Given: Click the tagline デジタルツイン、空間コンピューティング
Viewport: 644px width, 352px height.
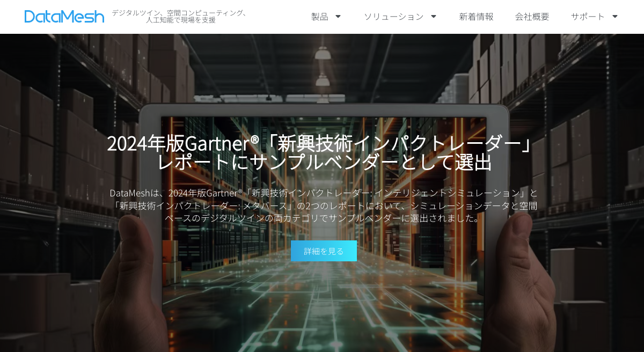Looking at the screenshot, I should pyautogui.click(x=180, y=16).
